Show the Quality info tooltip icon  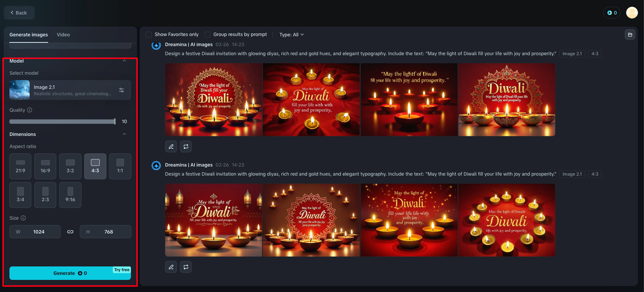(30, 110)
